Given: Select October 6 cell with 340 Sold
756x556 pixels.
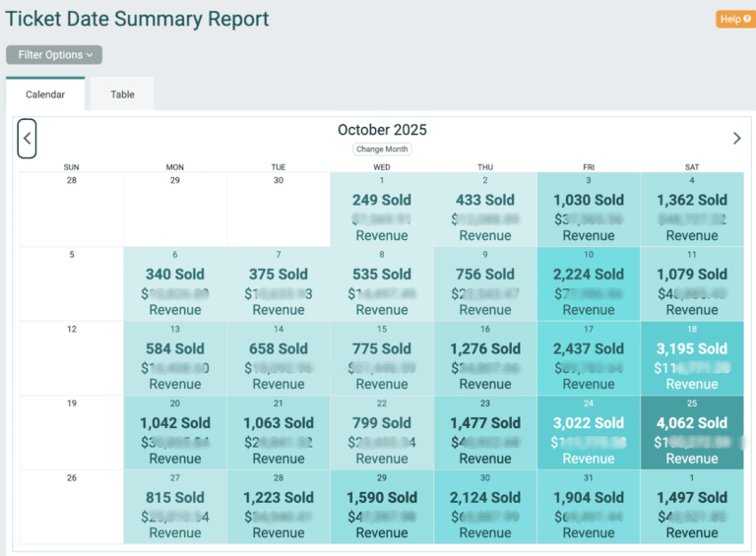Looking at the screenshot, I should point(175,283).
